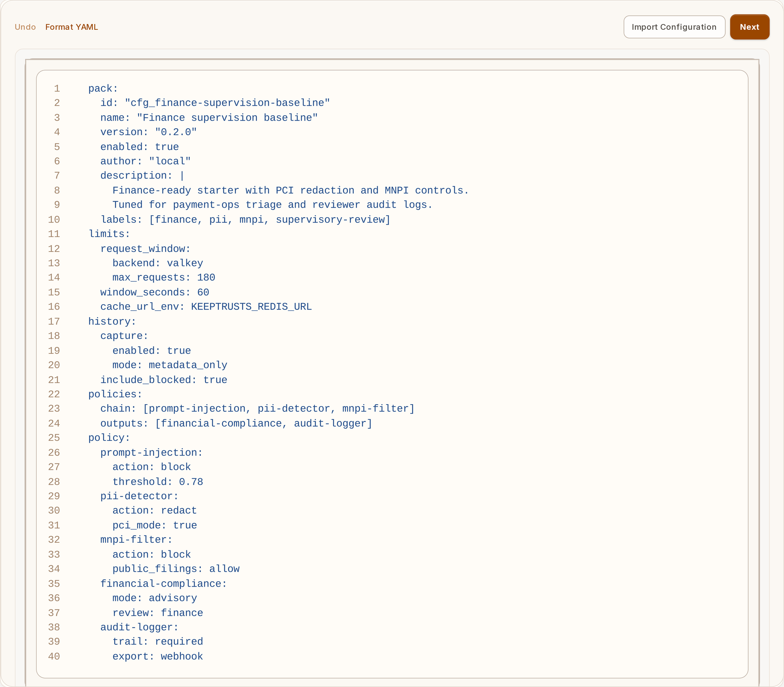784x687 pixels.
Task: Click 'pii-detector:' key on line 29
Action: (139, 497)
